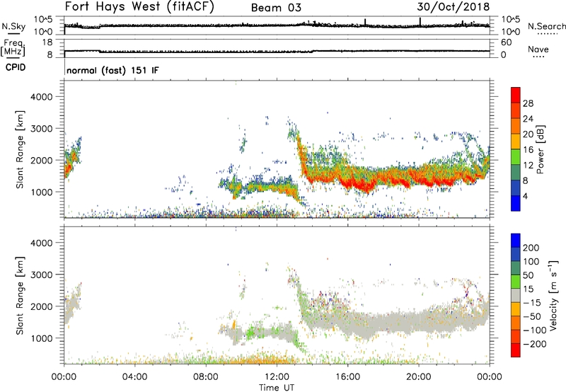
Task: Click the 'CPID' label
Action: click(16, 67)
